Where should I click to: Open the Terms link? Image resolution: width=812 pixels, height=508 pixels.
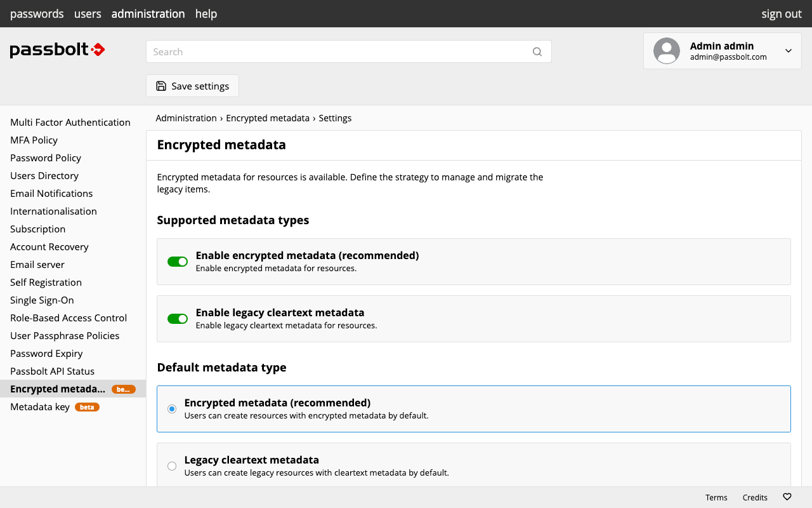pos(716,498)
